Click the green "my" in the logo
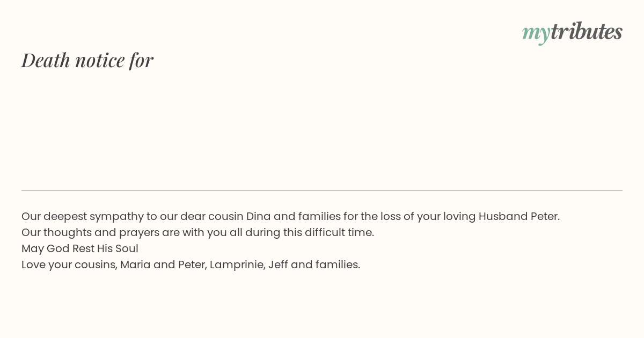Image resolution: width=644 pixels, height=338 pixels. 536,33
